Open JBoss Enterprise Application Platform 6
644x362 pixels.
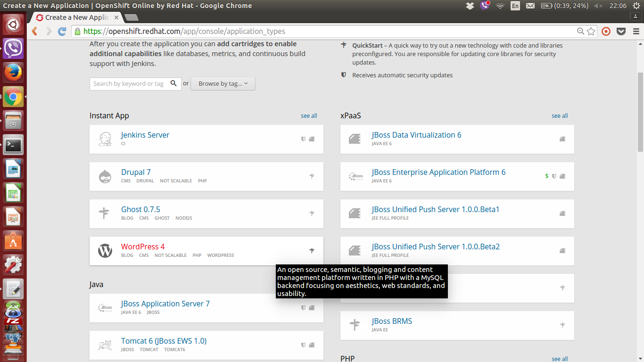pos(438,172)
